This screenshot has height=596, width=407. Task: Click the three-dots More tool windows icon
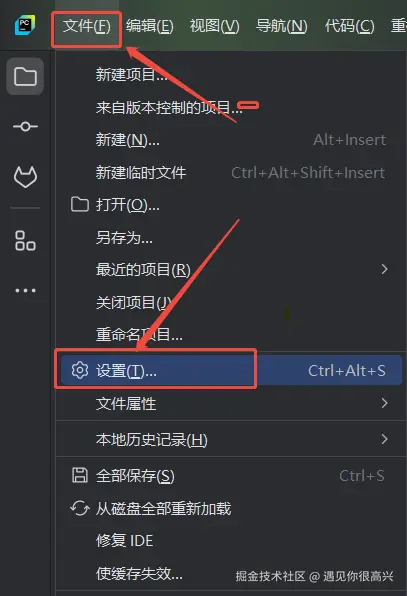[x=25, y=291]
